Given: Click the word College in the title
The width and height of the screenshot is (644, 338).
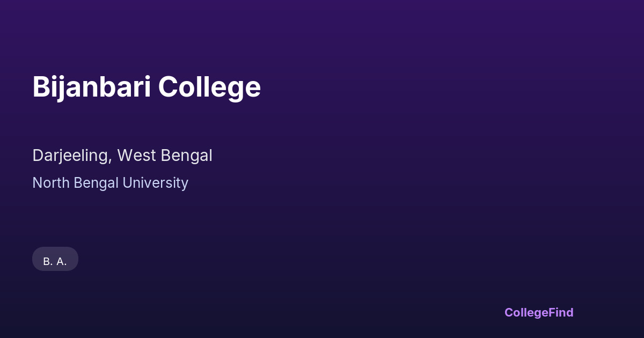Looking at the screenshot, I should pyautogui.click(x=209, y=87).
